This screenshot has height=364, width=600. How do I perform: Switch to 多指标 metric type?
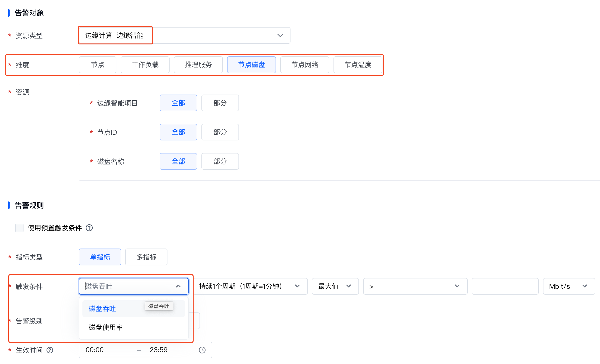(x=146, y=257)
